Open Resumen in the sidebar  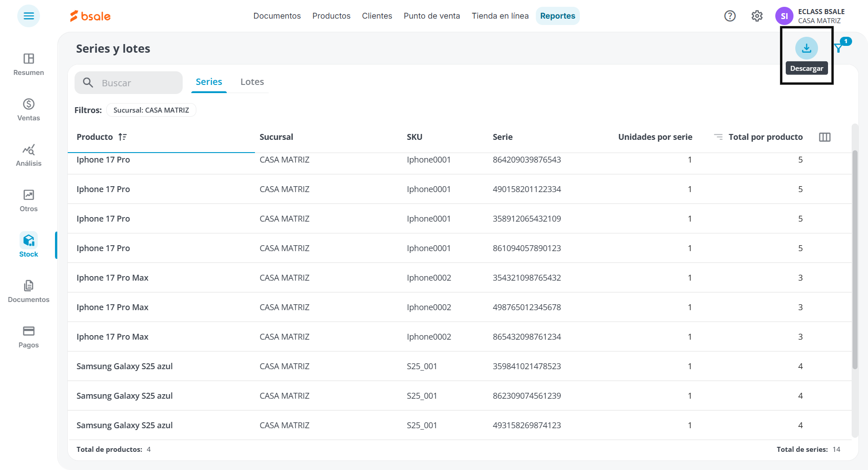pos(29,64)
